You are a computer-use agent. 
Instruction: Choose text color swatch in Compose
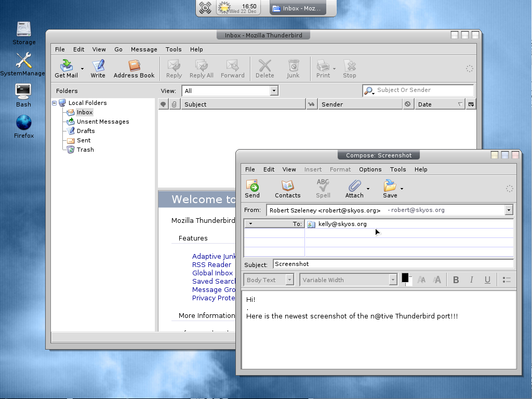(405, 278)
